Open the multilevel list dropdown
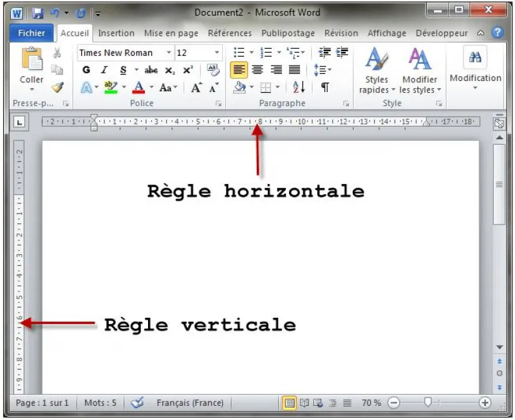 [303, 53]
